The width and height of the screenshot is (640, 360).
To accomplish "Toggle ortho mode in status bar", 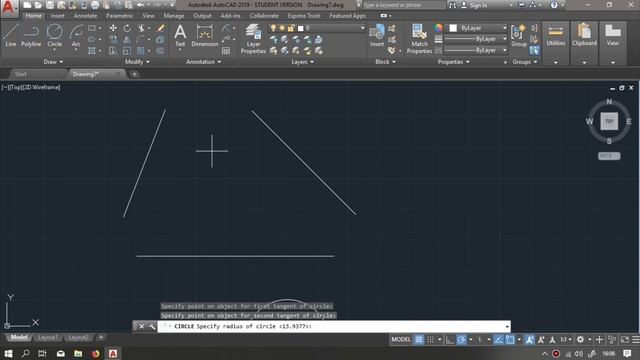I will [x=449, y=340].
